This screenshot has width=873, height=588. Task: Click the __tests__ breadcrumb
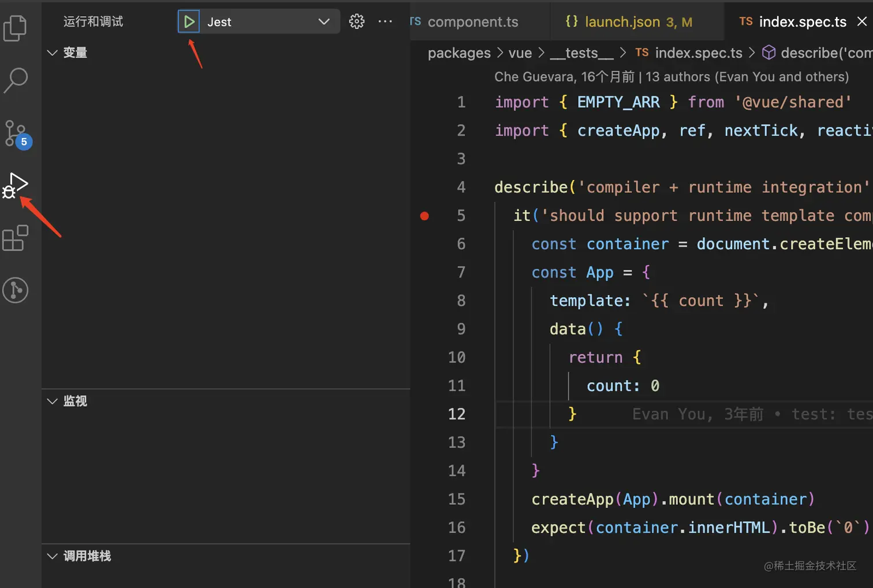click(x=581, y=53)
